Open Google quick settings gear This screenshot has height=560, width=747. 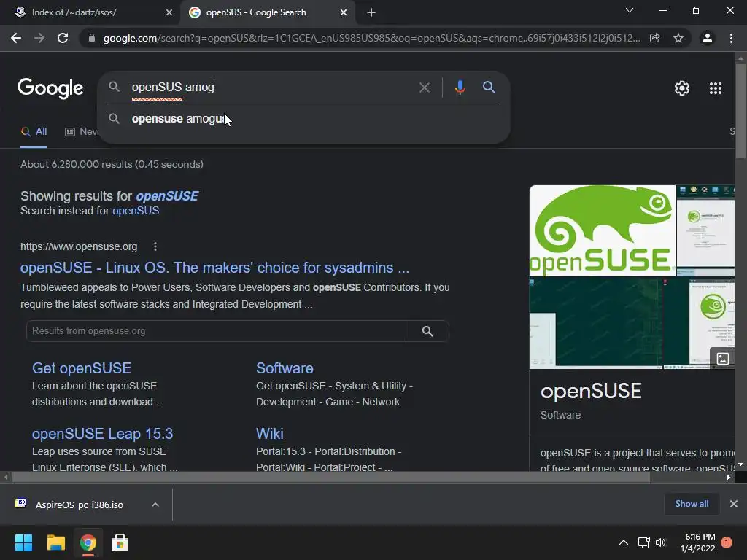point(682,88)
